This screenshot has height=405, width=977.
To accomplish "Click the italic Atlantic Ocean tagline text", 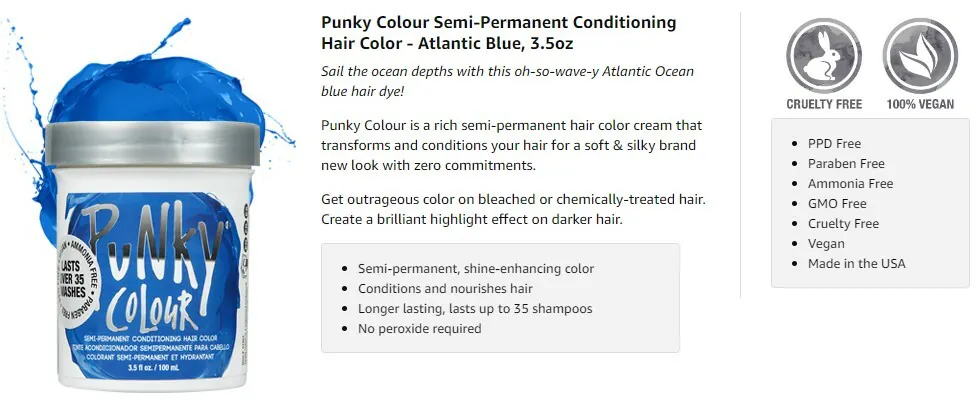I will click(507, 81).
